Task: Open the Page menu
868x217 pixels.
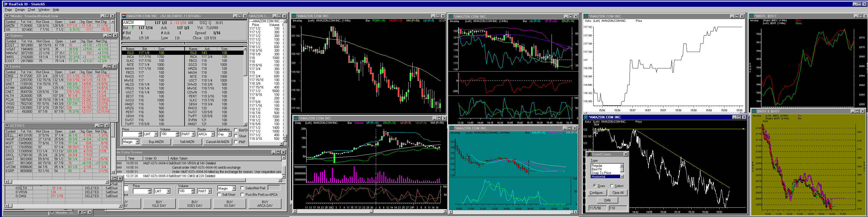Action: 8,10
